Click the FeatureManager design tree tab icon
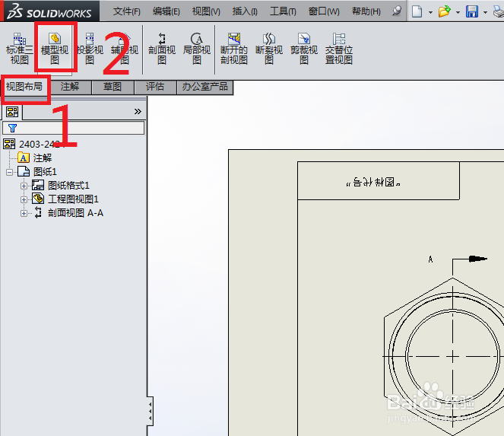504x436 pixels. point(12,112)
